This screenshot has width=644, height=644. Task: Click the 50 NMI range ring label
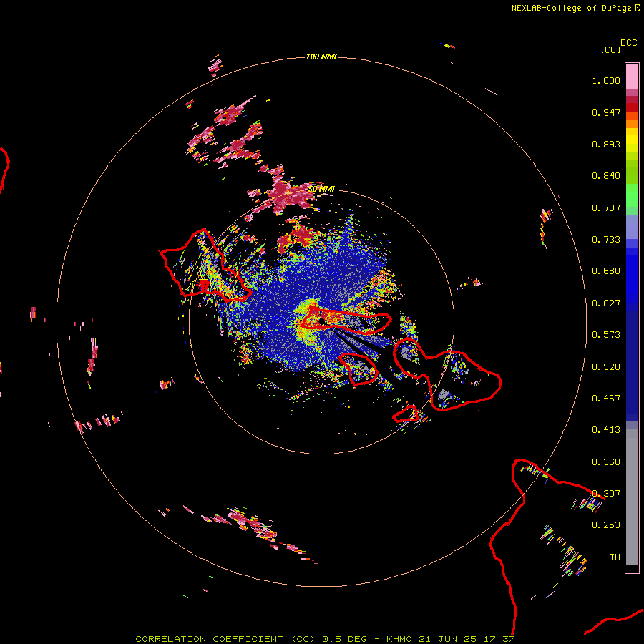tap(321, 189)
